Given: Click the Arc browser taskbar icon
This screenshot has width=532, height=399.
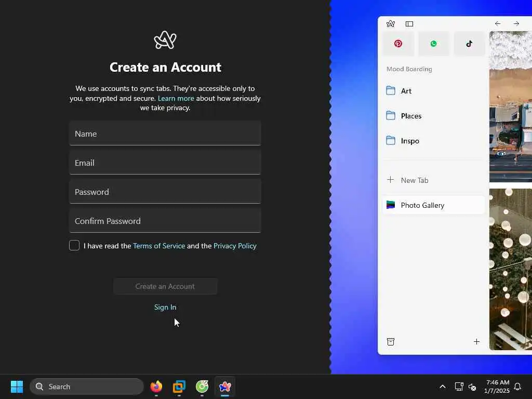Looking at the screenshot, I should coord(225,387).
